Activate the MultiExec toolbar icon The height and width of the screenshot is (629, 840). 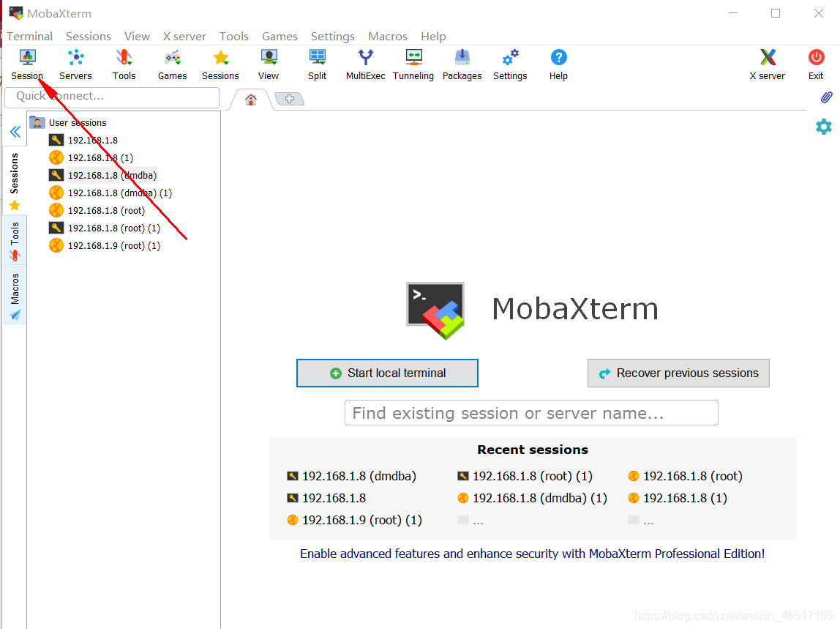coord(365,57)
